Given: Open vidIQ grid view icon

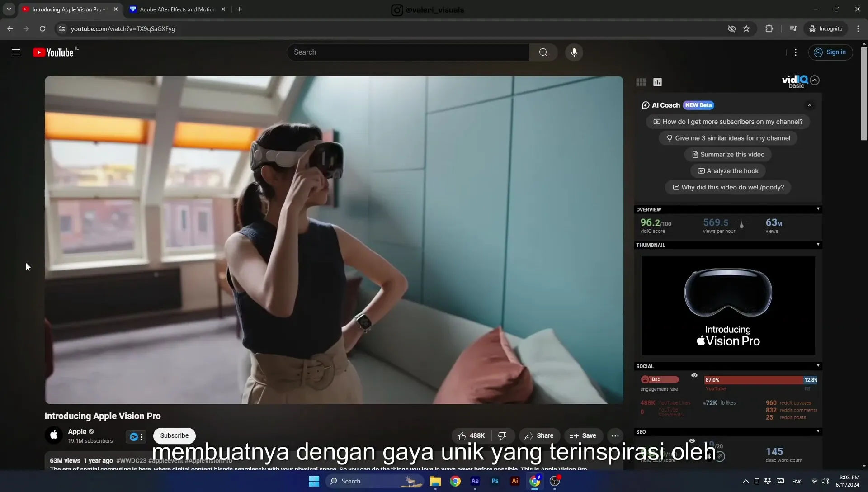Looking at the screenshot, I should tap(641, 82).
